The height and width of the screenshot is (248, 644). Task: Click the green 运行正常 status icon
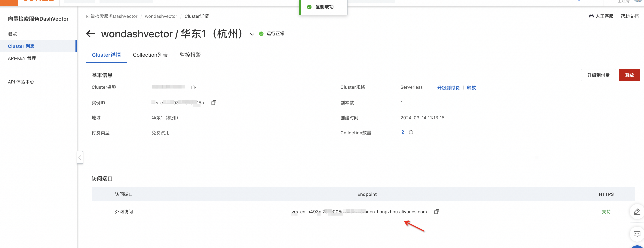(x=261, y=33)
